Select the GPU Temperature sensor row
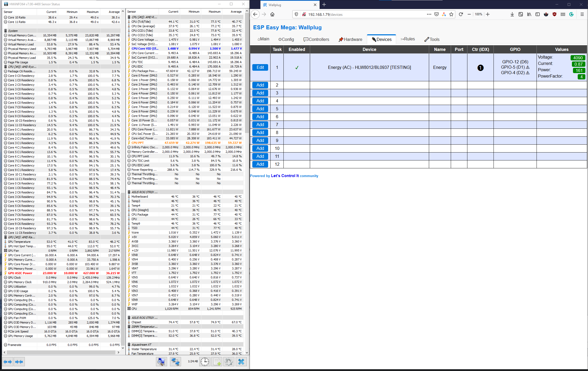This screenshot has width=588, height=371. click(62, 242)
